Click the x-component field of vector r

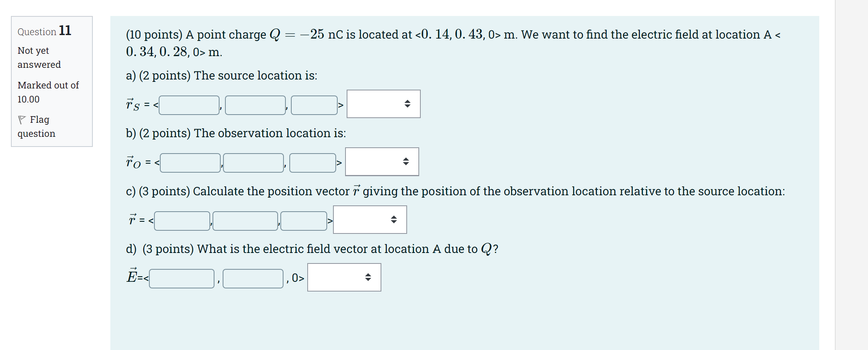point(182,220)
